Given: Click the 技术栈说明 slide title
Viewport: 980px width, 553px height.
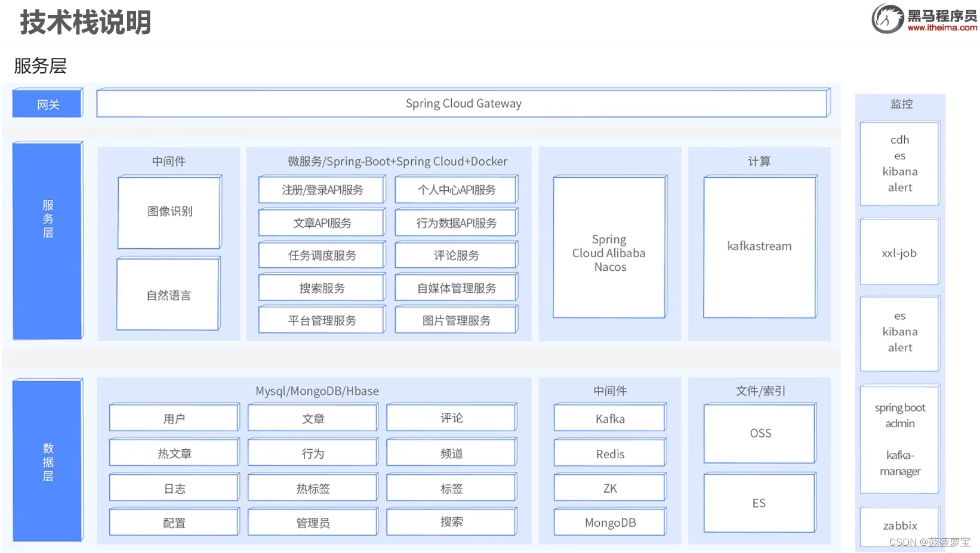Looking at the screenshot, I should (x=85, y=23).
